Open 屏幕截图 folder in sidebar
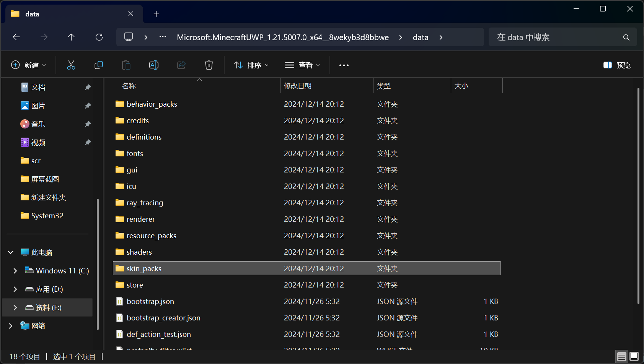644x364 pixels. pyautogui.click(x=45, y=179)
